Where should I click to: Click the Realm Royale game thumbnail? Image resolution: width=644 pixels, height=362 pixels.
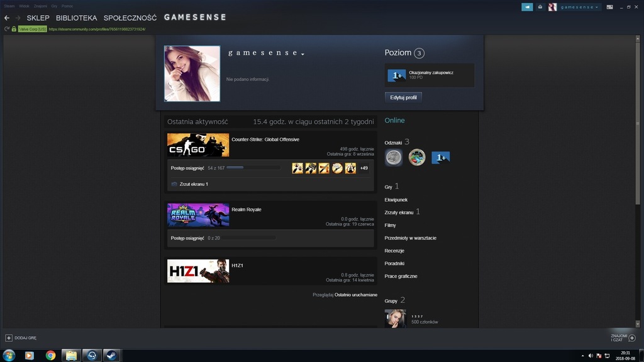(x=198, y=215)
